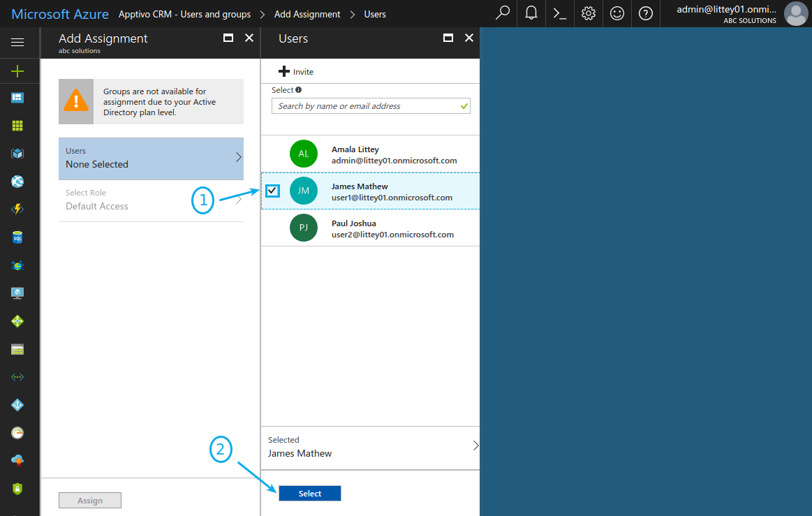The width and height of the screenshot is (812, 516).
Task: Click the blue Select button
Action: [x=310, y=493]
